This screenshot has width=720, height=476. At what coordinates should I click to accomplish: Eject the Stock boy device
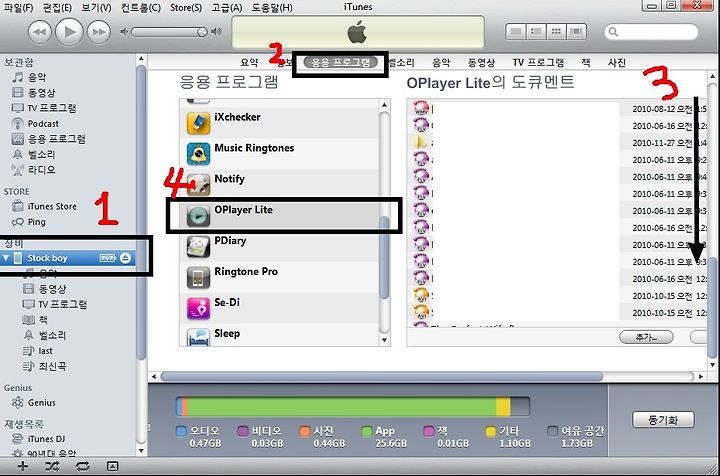tap(125, 258)
